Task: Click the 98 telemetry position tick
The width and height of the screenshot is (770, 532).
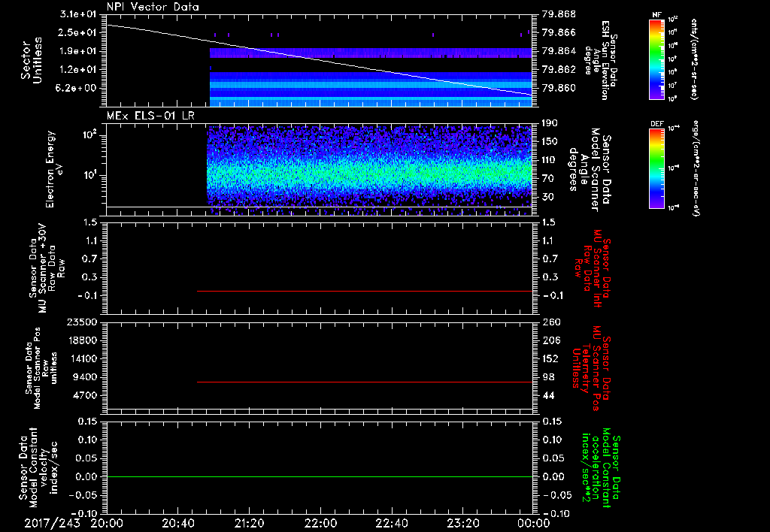Action: 548,377
